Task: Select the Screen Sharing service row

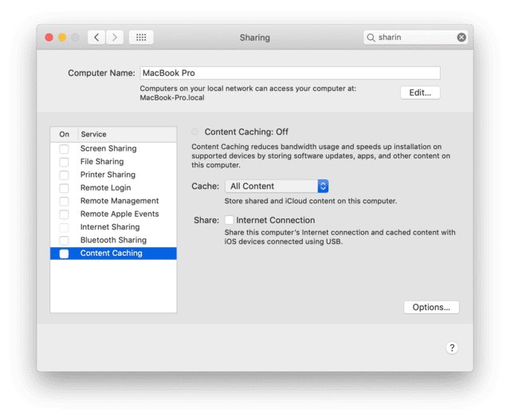Action: point(113,149)
